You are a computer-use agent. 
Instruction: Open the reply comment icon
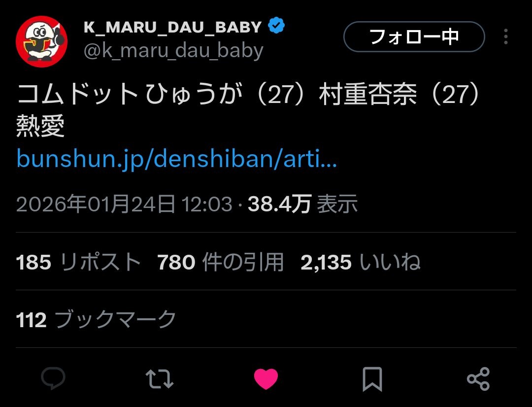click(x=53, y=378)
